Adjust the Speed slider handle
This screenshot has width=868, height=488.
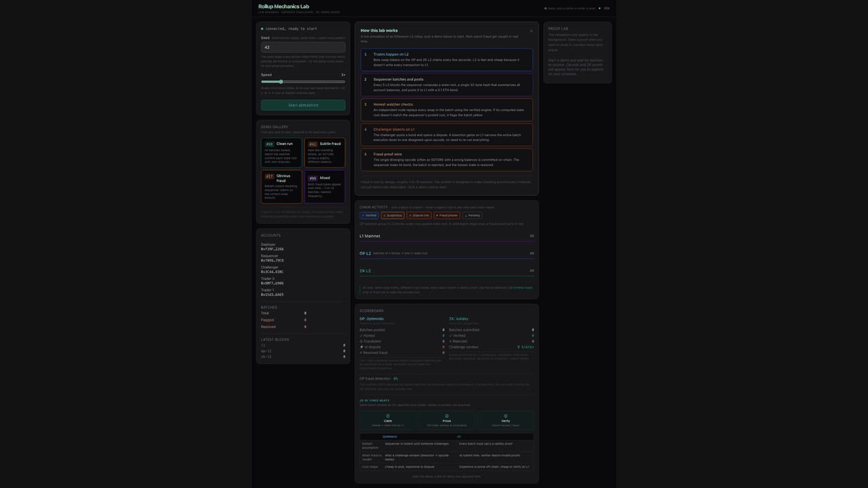[x=281, y=82]
